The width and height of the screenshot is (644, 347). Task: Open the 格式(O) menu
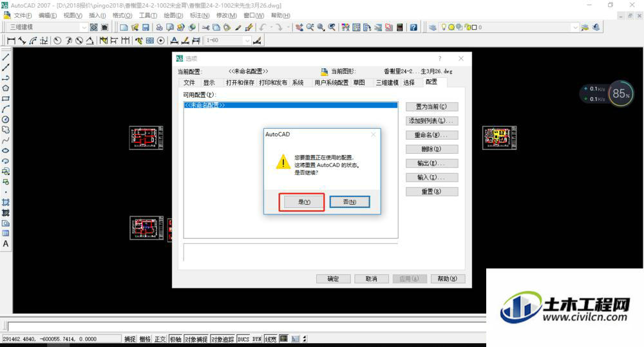point(122,15)
